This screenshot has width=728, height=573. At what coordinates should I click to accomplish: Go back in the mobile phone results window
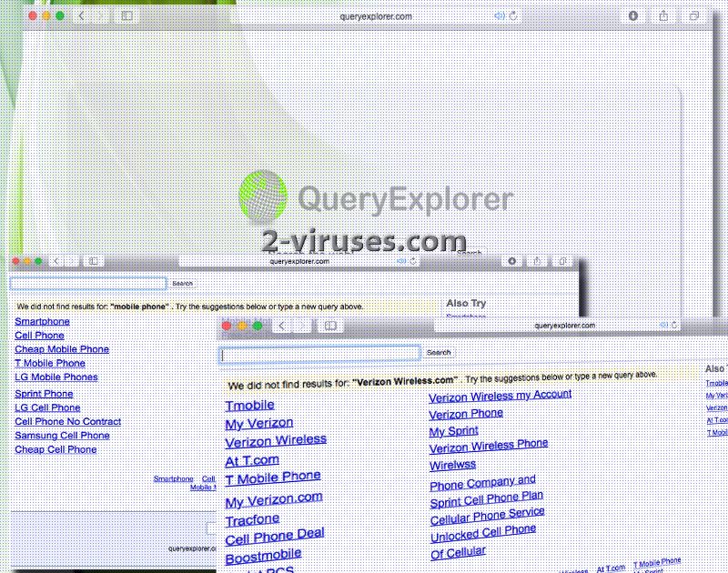tap(56, 261)
